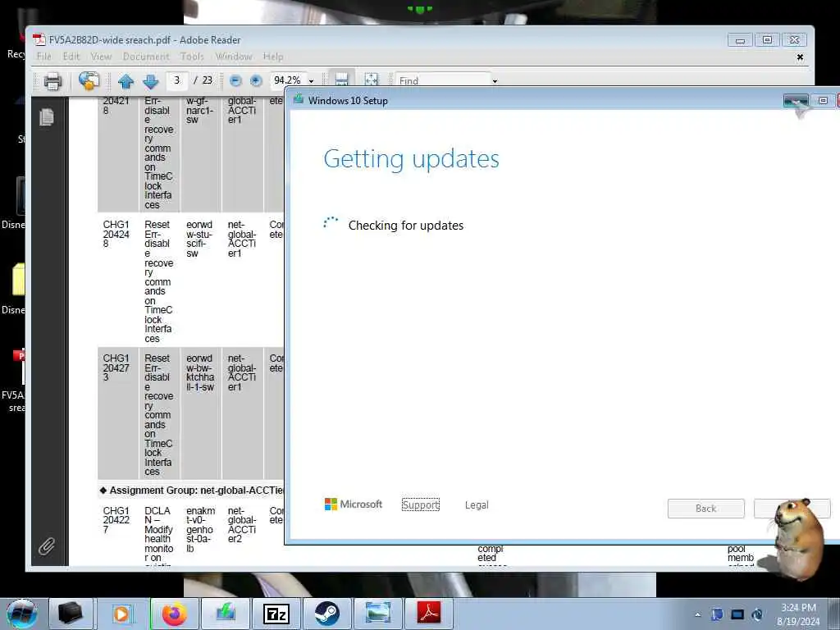Open Steam from the taskbar
Viewport: 840px width, 630px height.
click(x=326, y=614)
